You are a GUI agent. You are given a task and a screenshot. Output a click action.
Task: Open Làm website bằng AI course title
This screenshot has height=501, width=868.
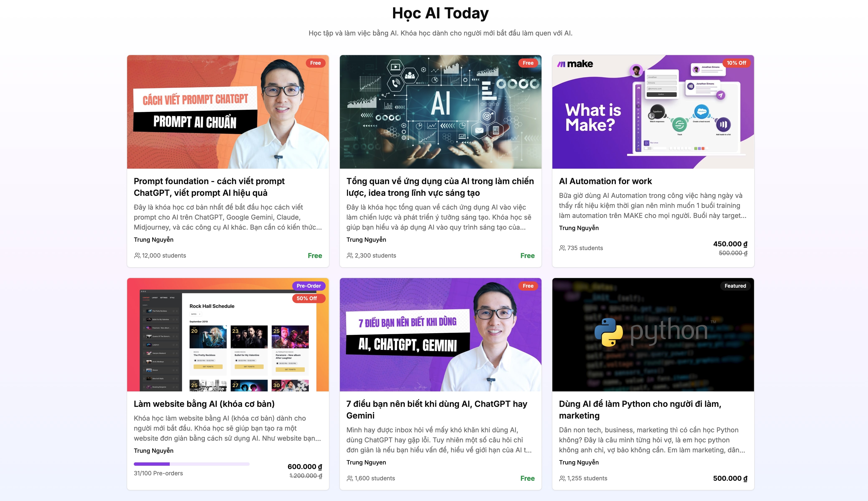(x=204, y=404)
